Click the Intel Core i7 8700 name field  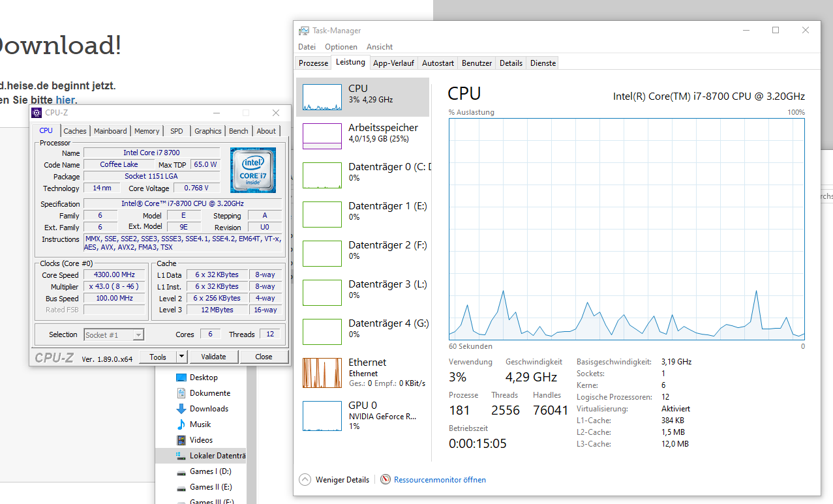(151, 153)
